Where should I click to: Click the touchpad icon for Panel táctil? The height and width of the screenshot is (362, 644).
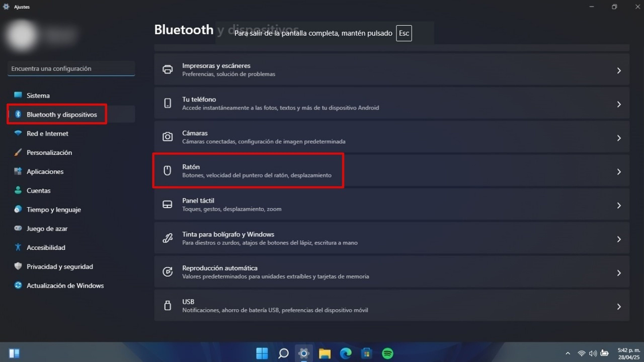167,204
